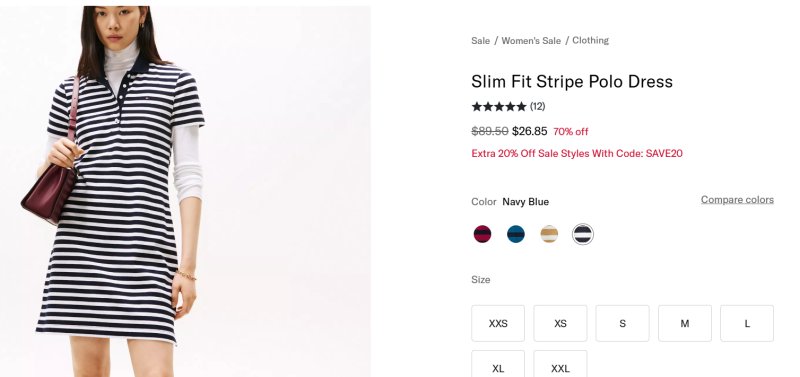This screenshot has width=800, height=377.
Task: Pick size S
Action: tap(622, 323)
